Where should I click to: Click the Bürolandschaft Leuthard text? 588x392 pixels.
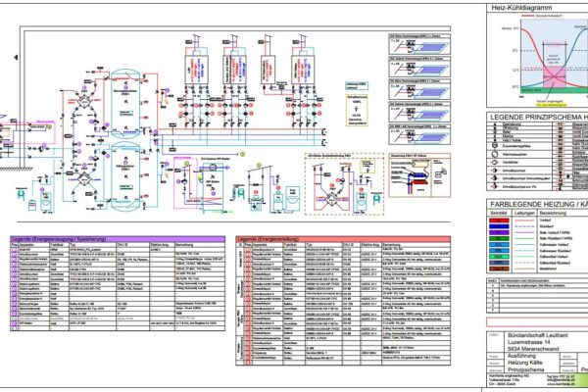537,335
